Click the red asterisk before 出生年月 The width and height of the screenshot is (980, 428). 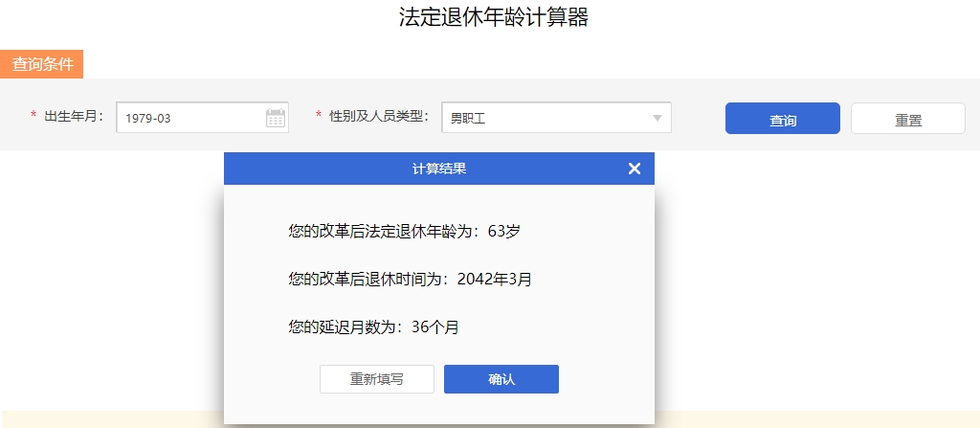[33, 117]
